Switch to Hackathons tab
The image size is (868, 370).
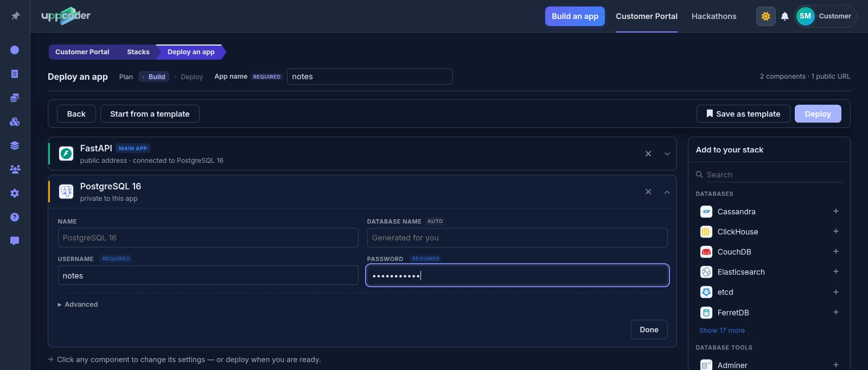[714, 16]
